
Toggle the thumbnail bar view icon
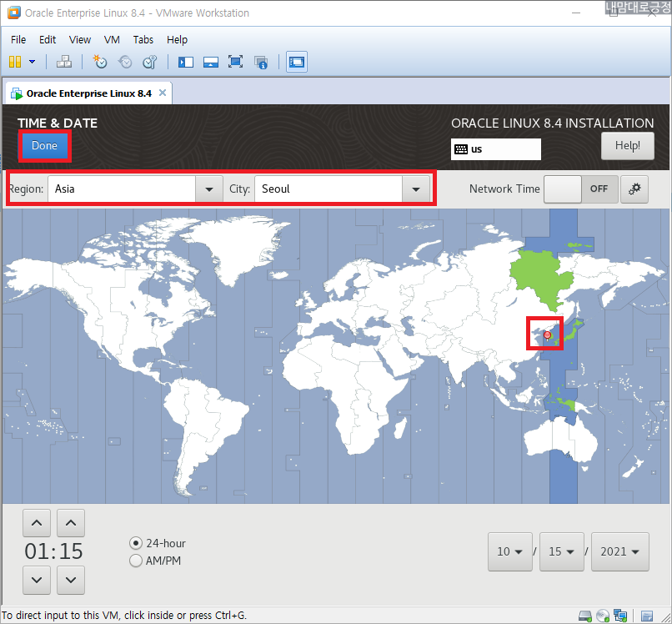point(210,63)
